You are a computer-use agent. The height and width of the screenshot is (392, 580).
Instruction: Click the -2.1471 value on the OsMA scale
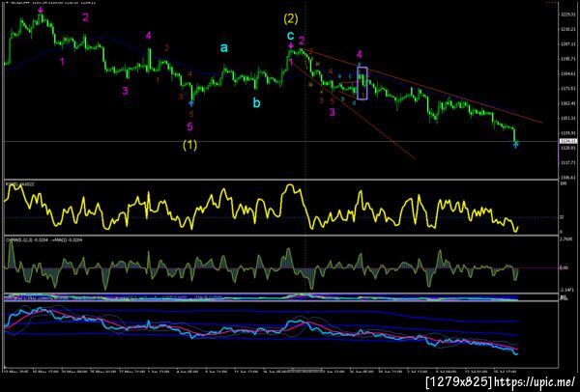[565, 290]
